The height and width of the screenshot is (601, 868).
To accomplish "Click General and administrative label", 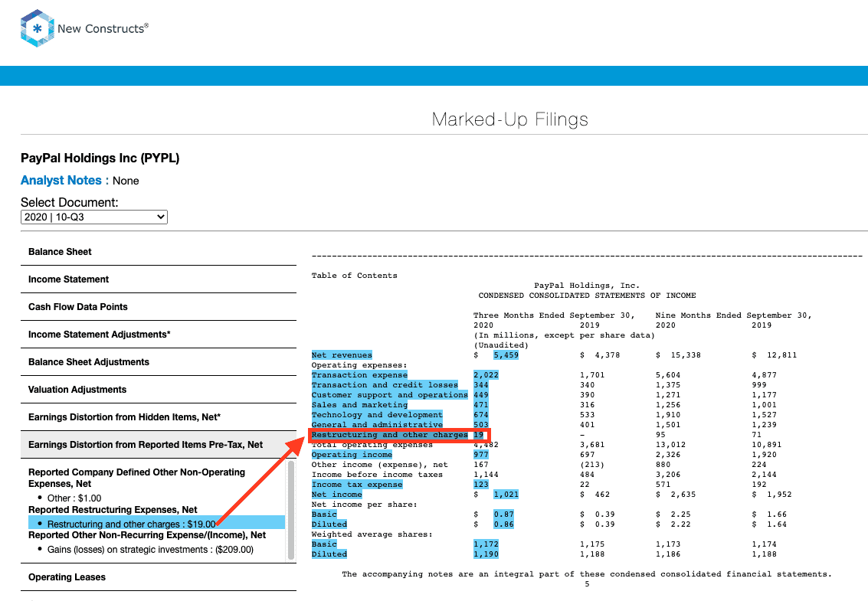I will 377,425.
